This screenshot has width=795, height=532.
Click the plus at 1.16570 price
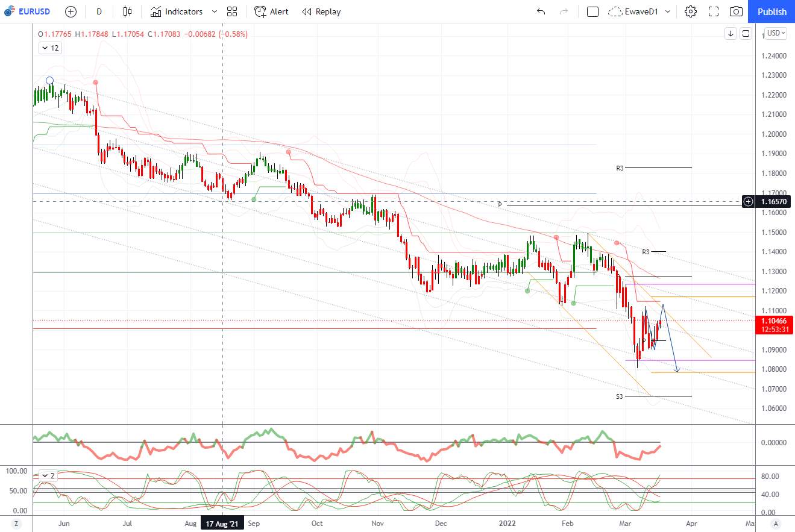tap(748, 201)
